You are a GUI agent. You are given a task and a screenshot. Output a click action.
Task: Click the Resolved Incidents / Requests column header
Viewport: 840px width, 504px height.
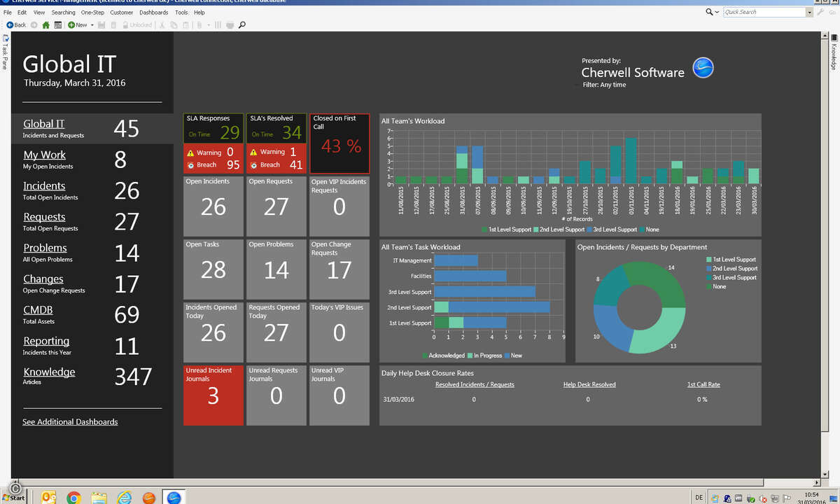pyautogui.click(x=475, y=384)
